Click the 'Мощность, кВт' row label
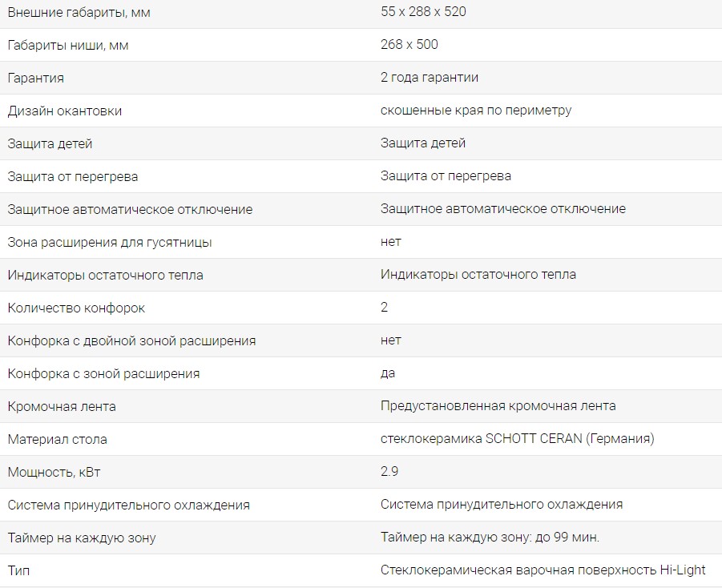This screenshot has width=722, height=588. pyautogui.click(x=54, y=472)
